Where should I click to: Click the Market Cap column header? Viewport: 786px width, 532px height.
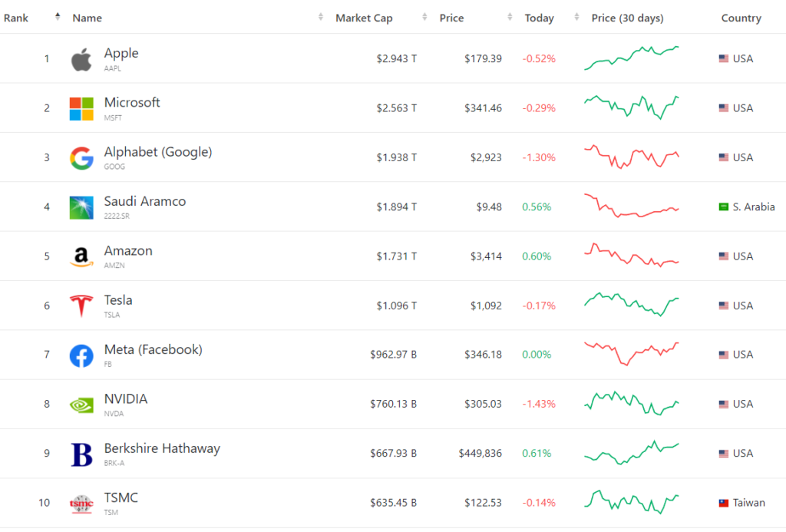pos(364,18)
